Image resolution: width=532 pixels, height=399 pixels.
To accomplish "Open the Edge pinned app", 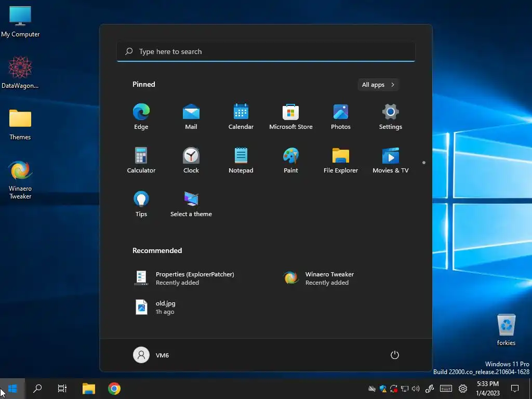I will [141, 117].
